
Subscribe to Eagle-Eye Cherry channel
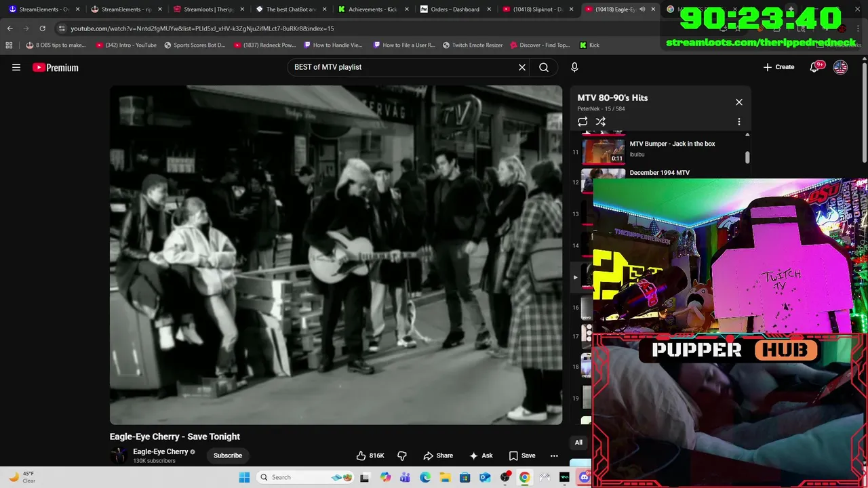(228, 455)
